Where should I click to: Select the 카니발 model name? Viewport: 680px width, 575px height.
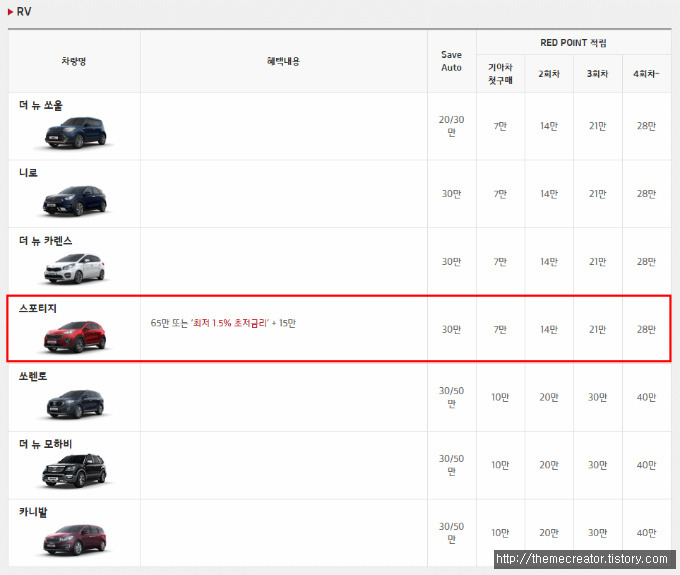point(33,512)
